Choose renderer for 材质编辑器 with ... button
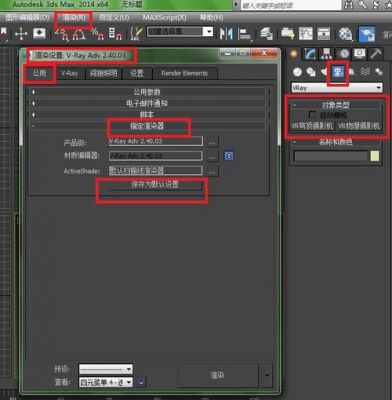The height and width of the screenshot is (400, 392). pyautogui.click(x=212, y=156)
